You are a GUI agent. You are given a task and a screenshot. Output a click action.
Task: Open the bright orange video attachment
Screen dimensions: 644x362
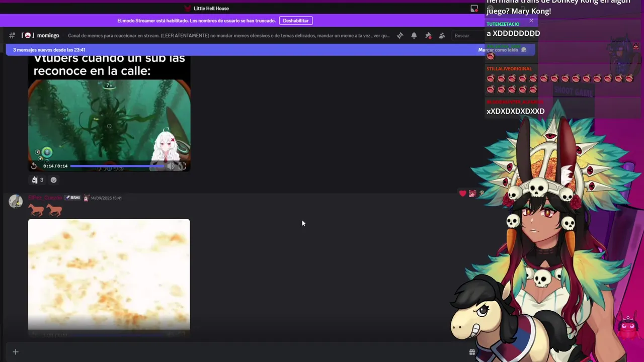coord(109,275)
